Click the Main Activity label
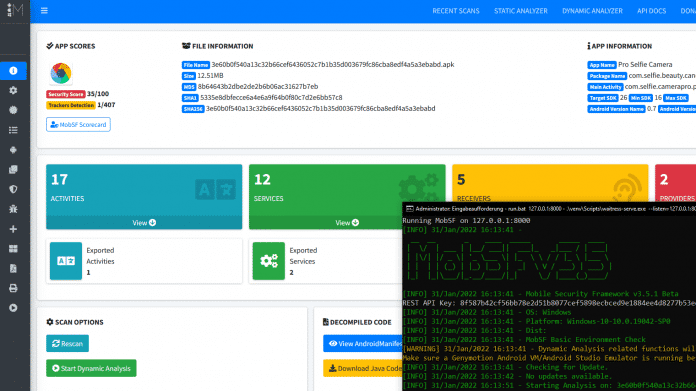Screen dimensions: 696x391 pos(605,87)
